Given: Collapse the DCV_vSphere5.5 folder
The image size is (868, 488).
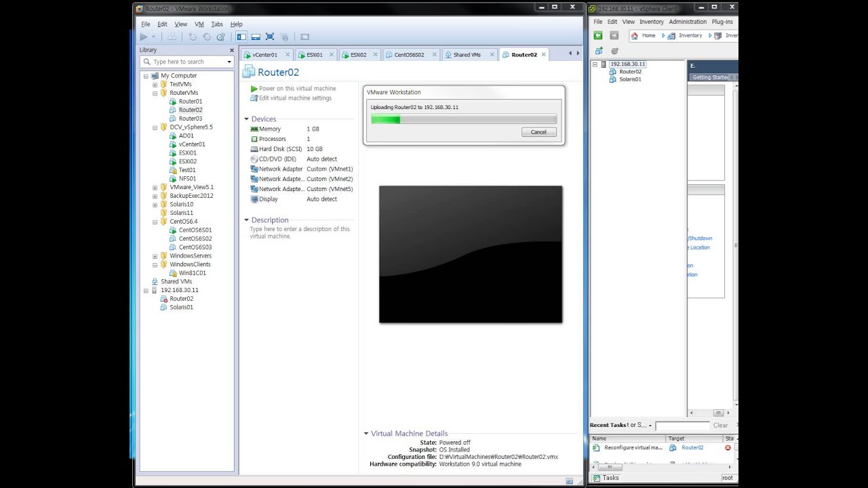Looking at the screenshot, I should [155, 127].
